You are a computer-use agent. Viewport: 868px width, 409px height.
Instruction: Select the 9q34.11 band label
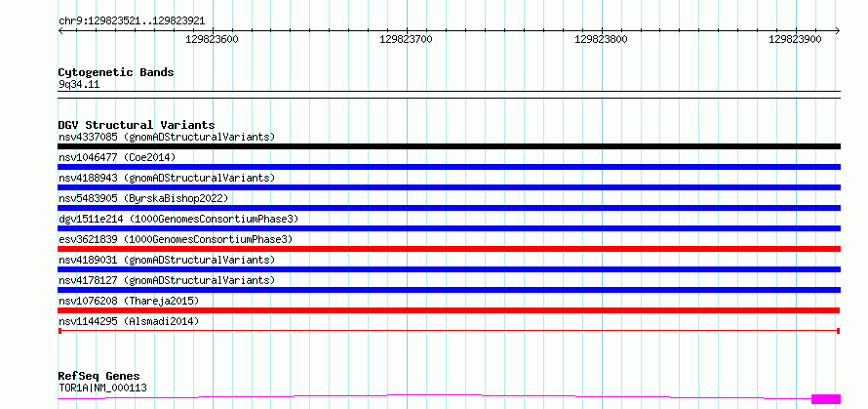point(79,85)
